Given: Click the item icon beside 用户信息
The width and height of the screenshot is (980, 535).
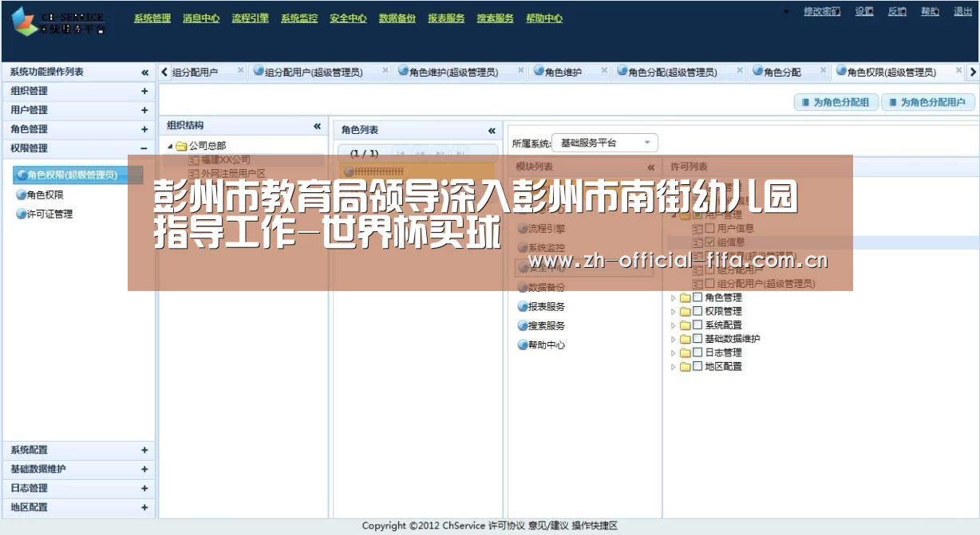Looking at the screenshot, I should pos(697,229).
